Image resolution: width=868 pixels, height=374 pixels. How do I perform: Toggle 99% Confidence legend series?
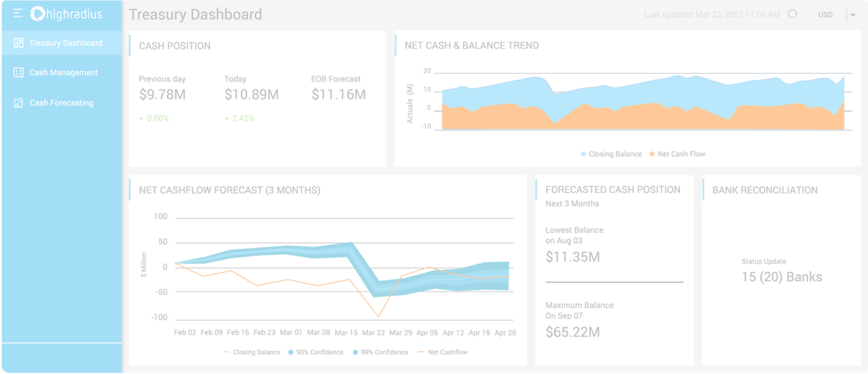pyautogui.click(x=380, y=352)
